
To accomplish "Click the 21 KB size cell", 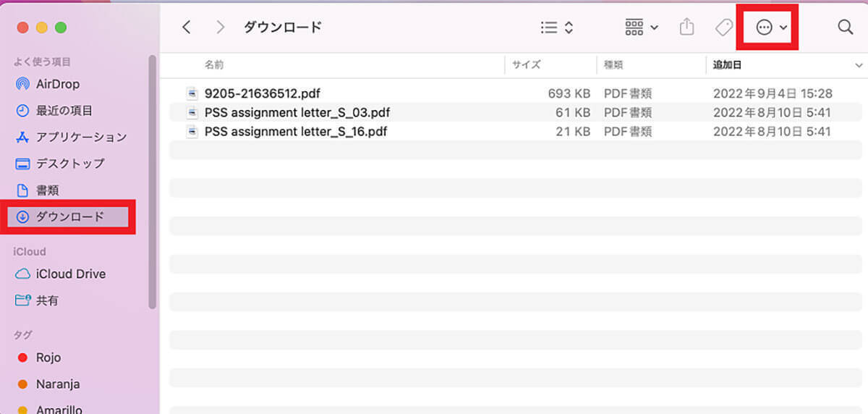I will click(573, 132).
